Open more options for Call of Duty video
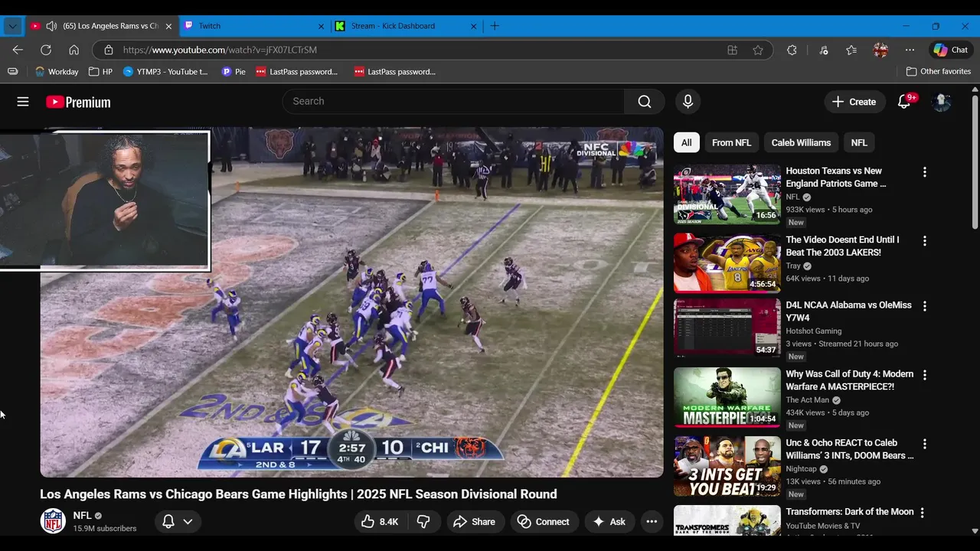The height and width of the screenshot is (551, 980). pyautogui.click(x=924, y=375)
